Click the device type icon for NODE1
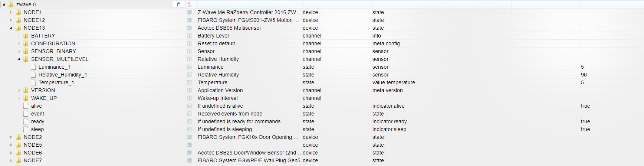 coord(189,12)
